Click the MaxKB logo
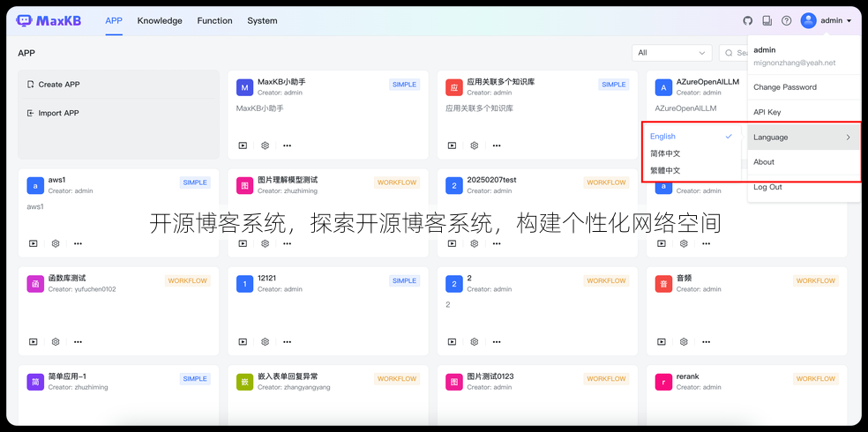 (49, 21)
